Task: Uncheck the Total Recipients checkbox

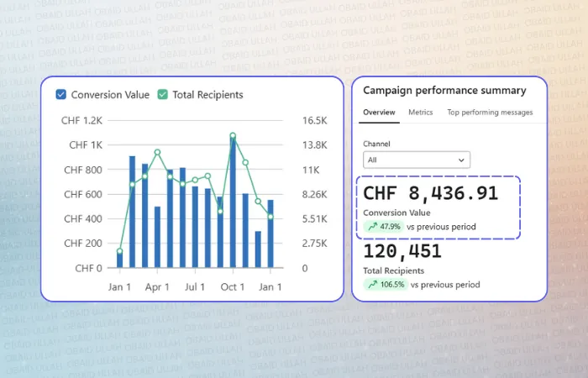Action: coord(163,94)
